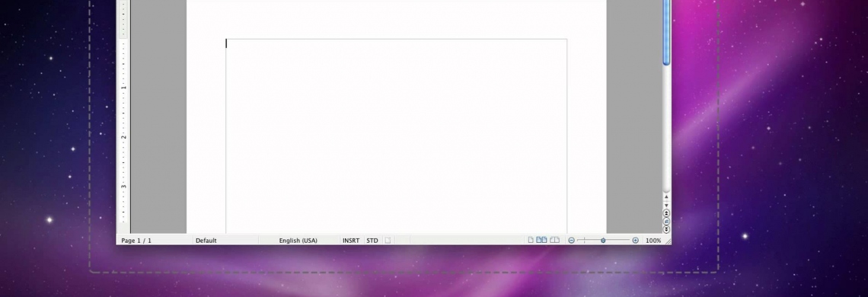Click the scrollbar up arrow

pos(666,197)
